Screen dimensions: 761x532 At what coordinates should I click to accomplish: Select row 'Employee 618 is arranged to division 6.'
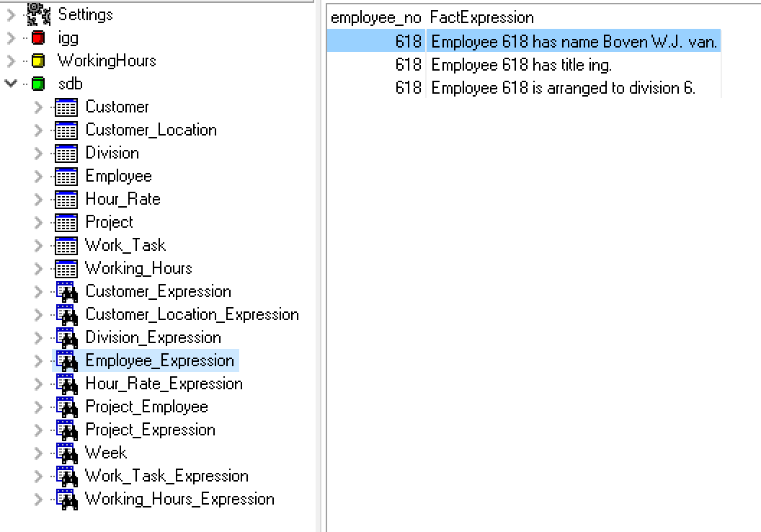[x=563, y=88]
